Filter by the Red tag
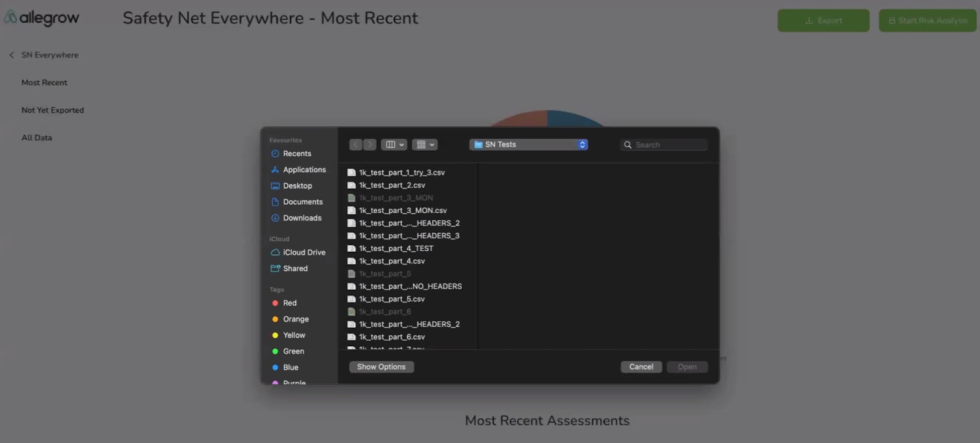 [290, 303]
